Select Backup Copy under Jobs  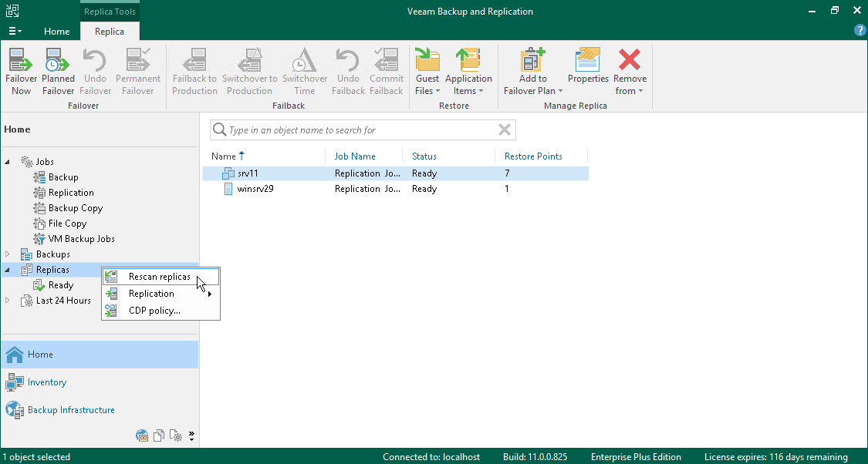(x=76, y=208)
